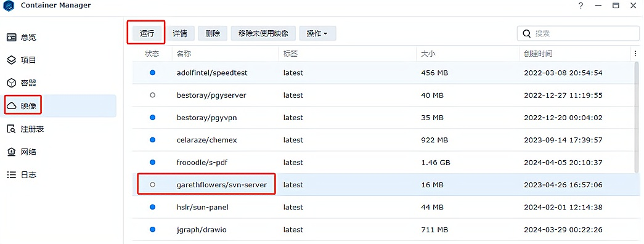
Task: Click the 网络 house icon in sidebar
Action: 12,152
